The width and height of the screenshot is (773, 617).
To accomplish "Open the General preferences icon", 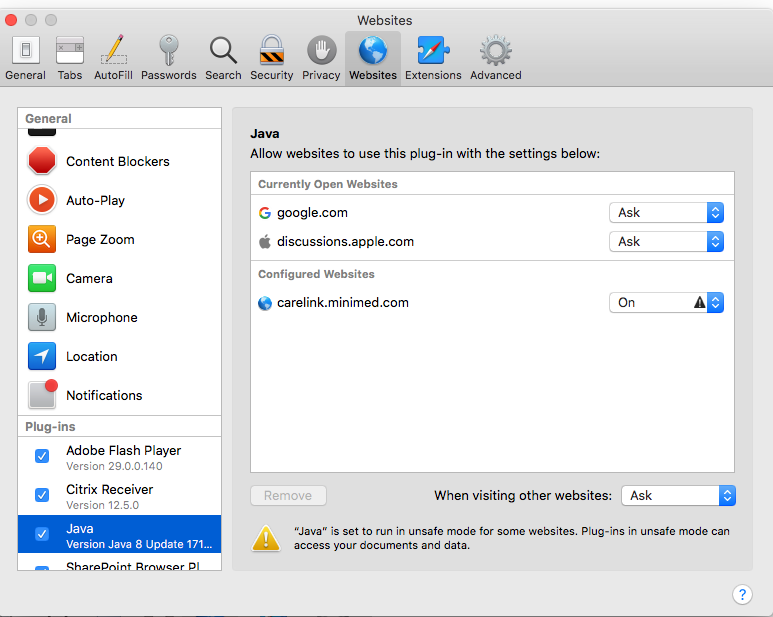I will click(x=26, y=50).
